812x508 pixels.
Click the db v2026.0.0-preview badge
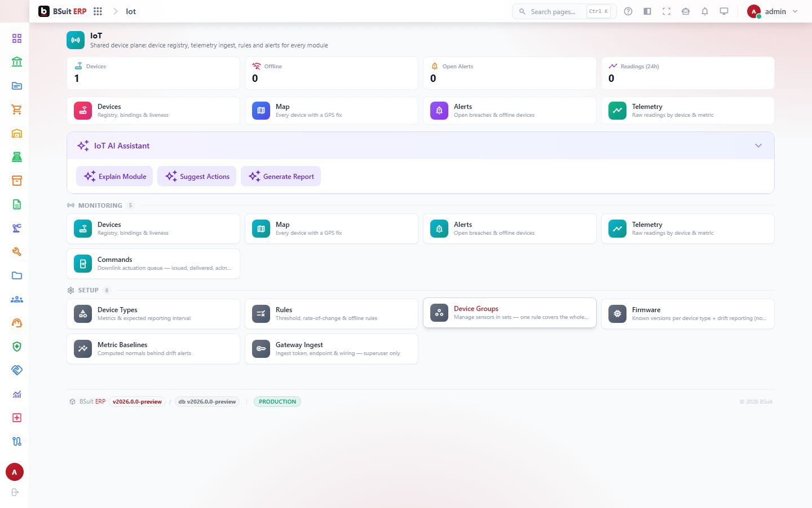pyautogui.click(x=207, y=402)
